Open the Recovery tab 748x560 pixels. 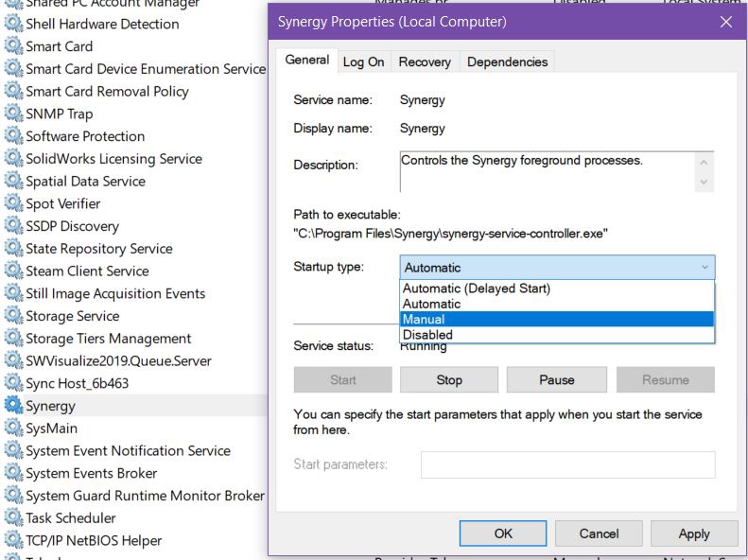(425, 62)
